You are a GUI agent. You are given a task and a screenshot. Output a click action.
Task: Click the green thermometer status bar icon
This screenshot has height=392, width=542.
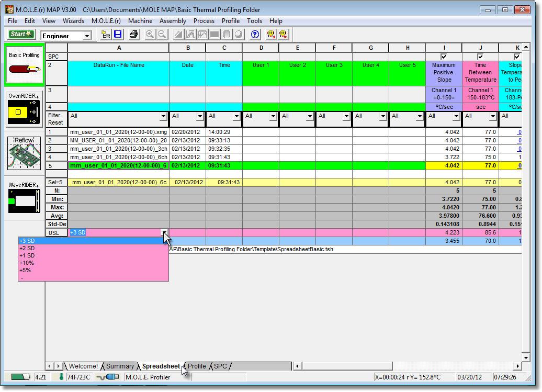[x=61, y=377]
